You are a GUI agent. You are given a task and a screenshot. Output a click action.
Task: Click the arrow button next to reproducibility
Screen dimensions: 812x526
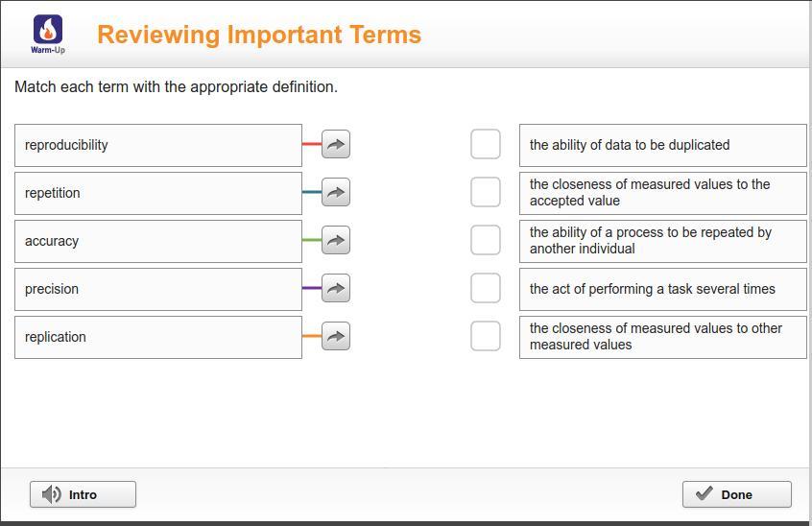pos(335,145)
